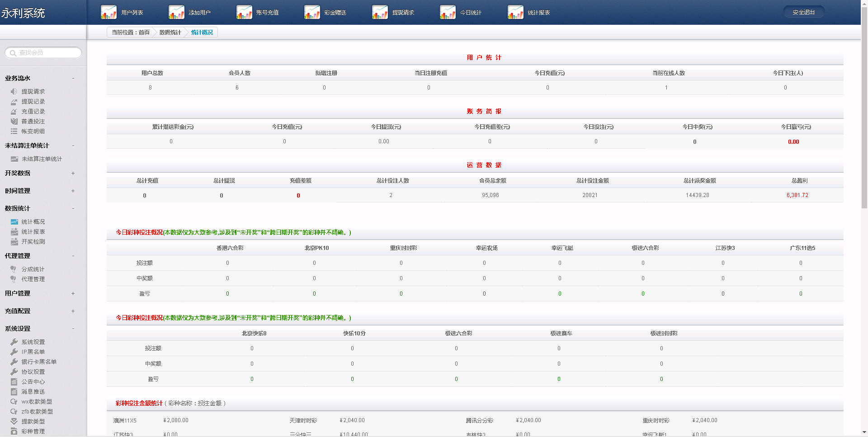
Task: Collapse the 业务流水 sidebar section
Action: [73, 79]
